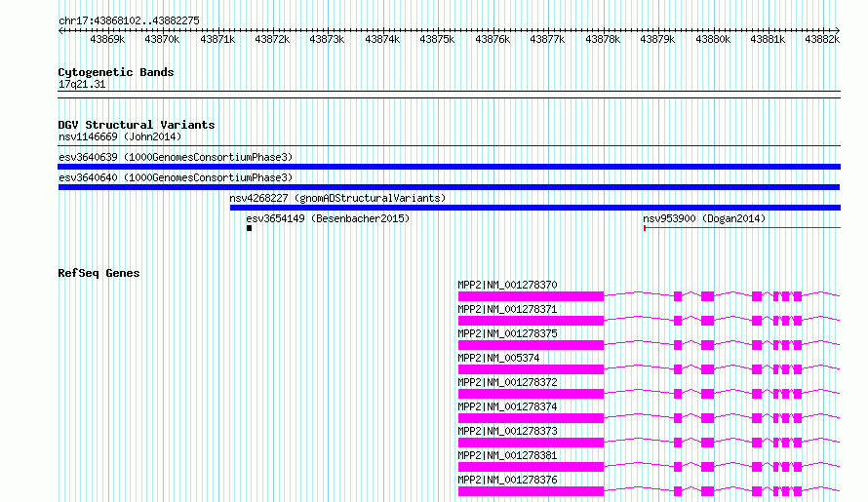Click the 43875k ruler tick label
Image resolution: width=868 pixels, height=502 pixels.
pyautogui.click(x=437, y=39)
